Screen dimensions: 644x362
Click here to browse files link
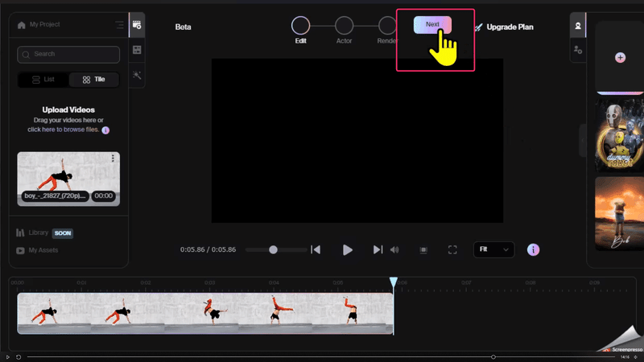point(64,130)
